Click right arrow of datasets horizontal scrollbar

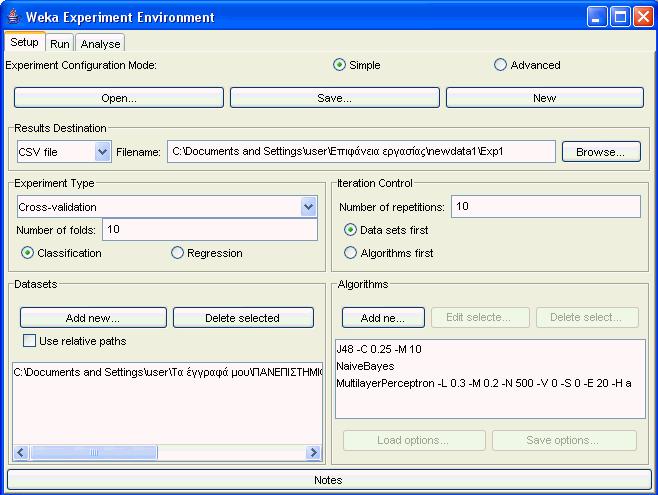(313, 452)
